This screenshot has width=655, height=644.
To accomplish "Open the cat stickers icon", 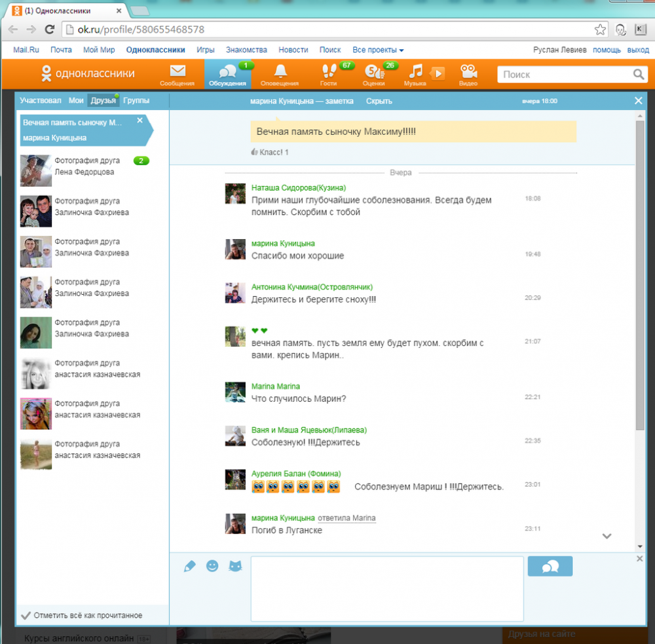I will 235,566.
